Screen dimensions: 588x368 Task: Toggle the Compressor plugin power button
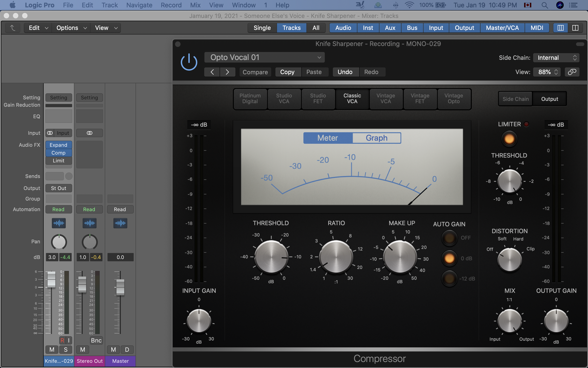coord(189,62)
